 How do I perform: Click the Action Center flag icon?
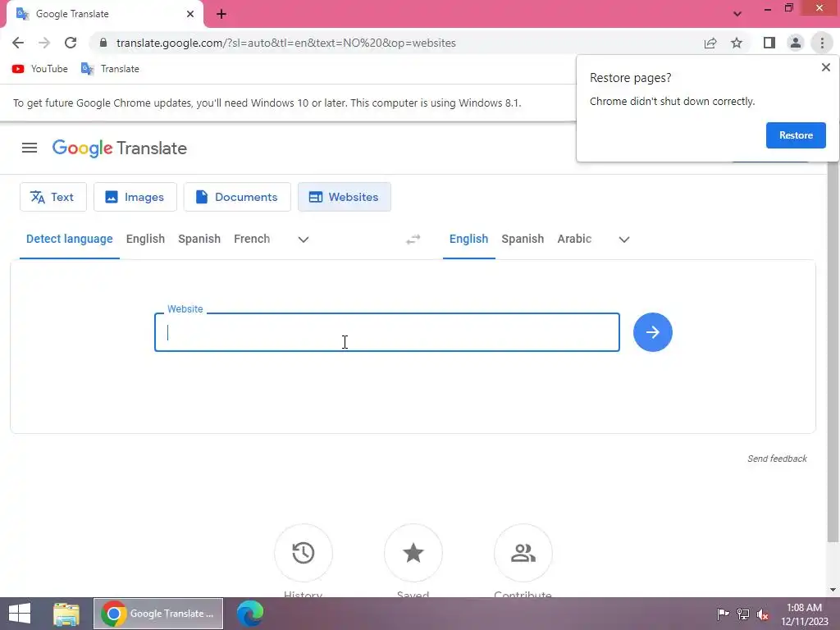pyautogui.click(x=723, y=614)
